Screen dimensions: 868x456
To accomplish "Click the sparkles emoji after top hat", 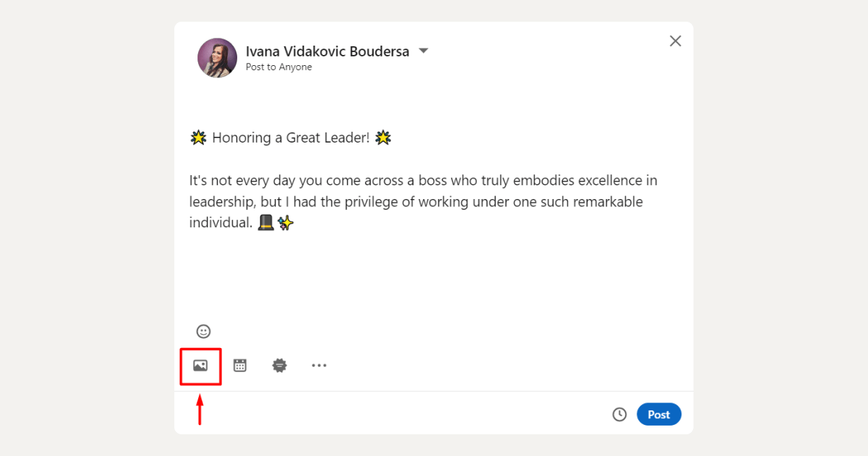I will pos(286,223).
